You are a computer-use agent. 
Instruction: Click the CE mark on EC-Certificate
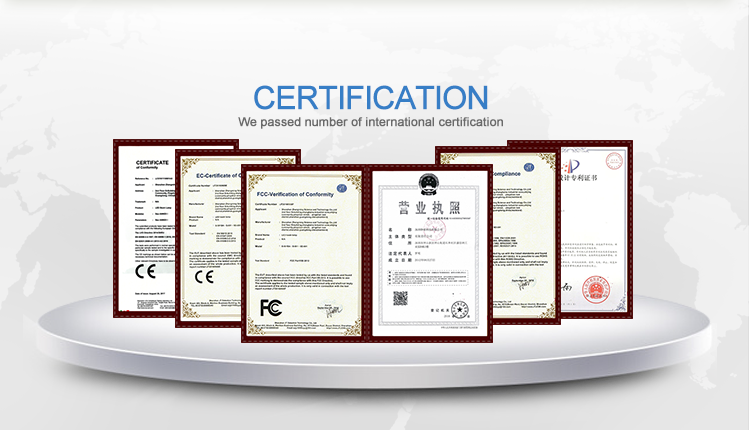[204, 276]
